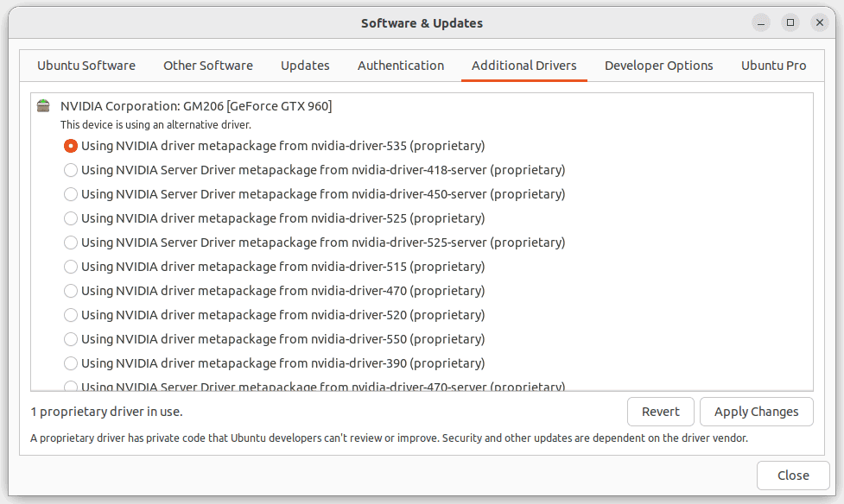Open the Other Software tab

coord(208,66)
